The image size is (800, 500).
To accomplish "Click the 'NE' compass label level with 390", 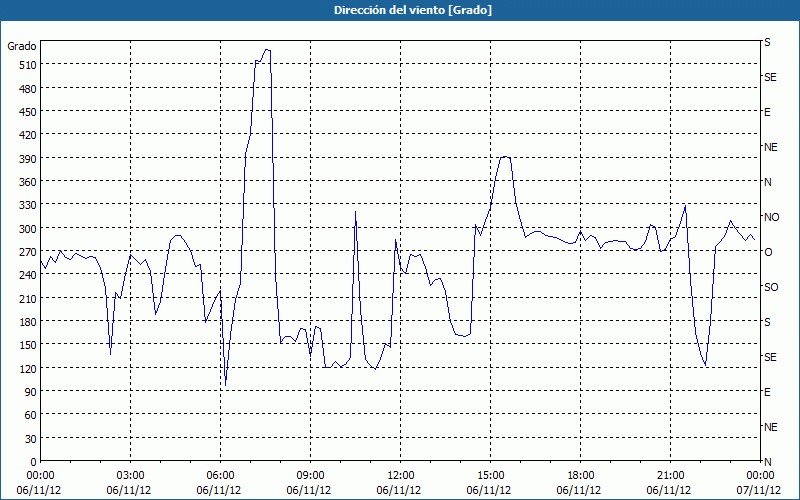I will point(771,147).
